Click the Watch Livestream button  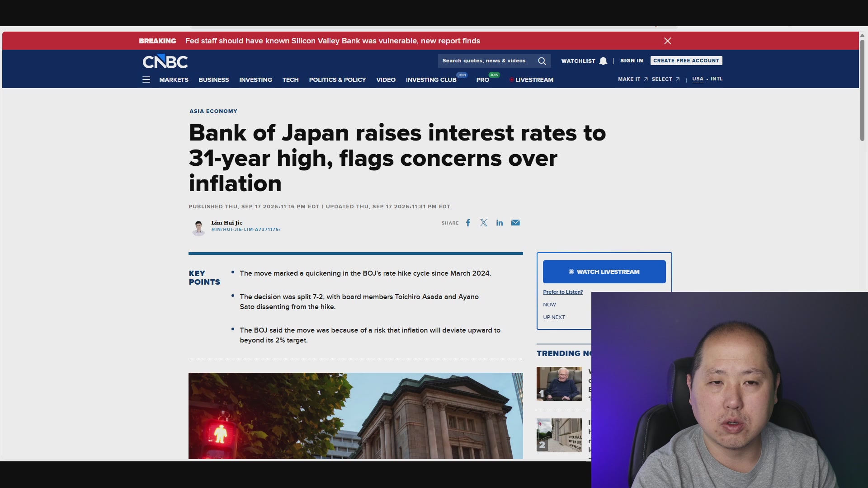pos(604,272)
